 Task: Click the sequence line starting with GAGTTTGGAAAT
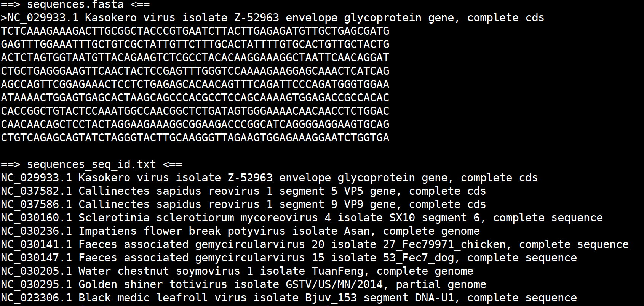pos(195,45)
